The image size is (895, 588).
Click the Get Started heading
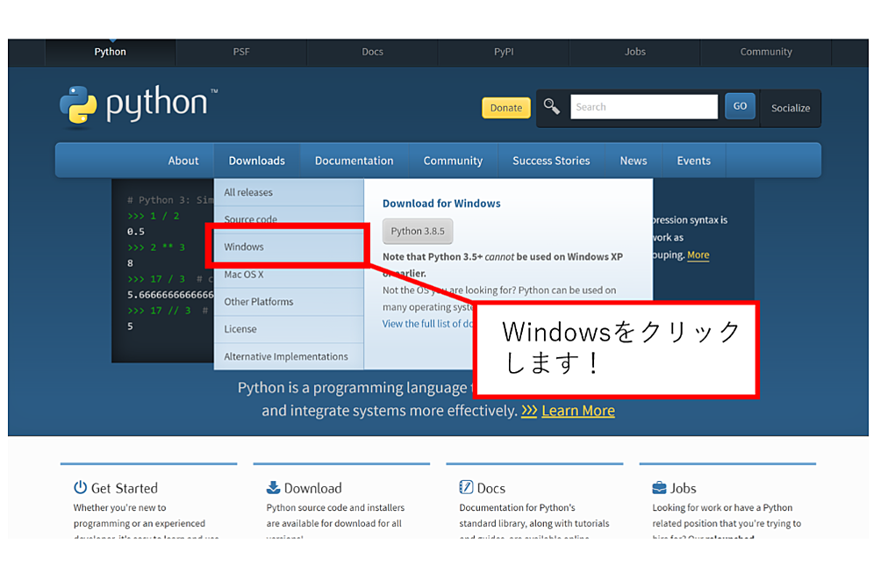pos(125,488)
